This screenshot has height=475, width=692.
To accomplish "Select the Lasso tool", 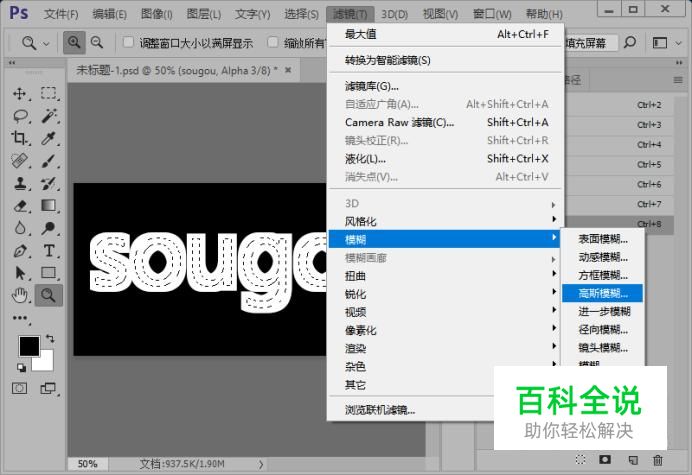I will click(x=20, y=116).
